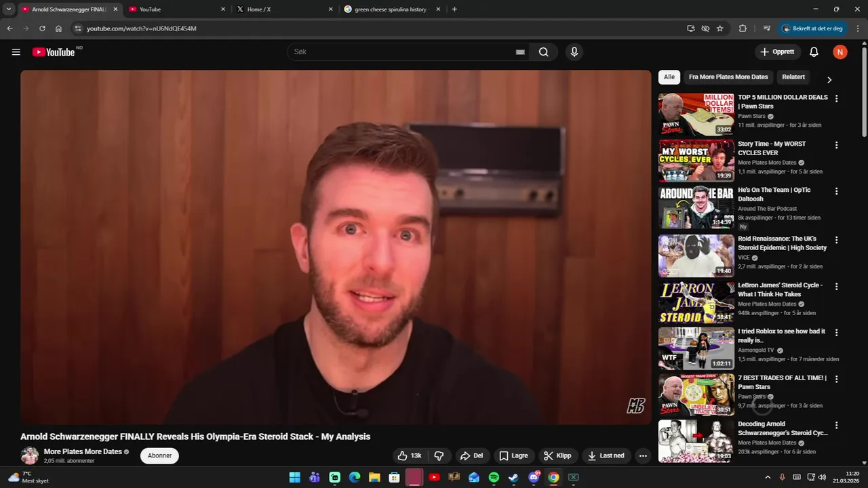Click the search magnifier button
The height and width of the screenshot is (488, 868).
coord(544,52)
